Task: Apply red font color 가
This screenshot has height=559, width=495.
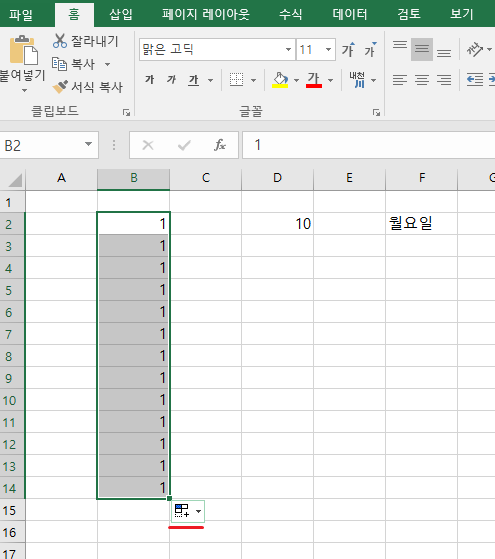Action: tap(314, 80)
